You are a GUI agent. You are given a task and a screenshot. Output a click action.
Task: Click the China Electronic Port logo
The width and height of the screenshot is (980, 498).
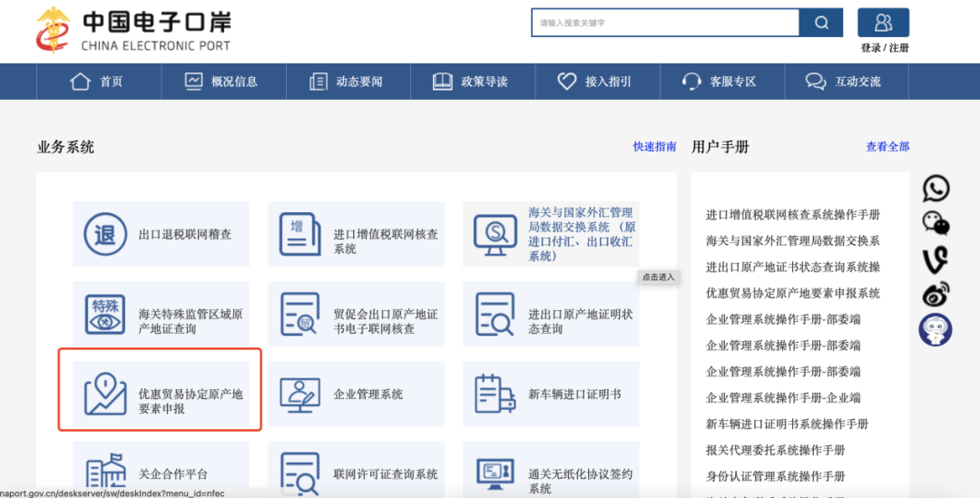coord(132,29)
